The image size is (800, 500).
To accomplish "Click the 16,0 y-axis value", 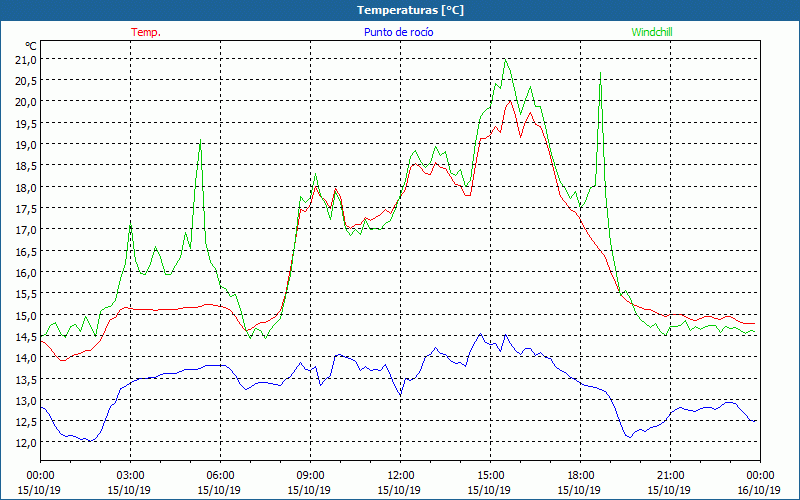I will tap(27, 272).
